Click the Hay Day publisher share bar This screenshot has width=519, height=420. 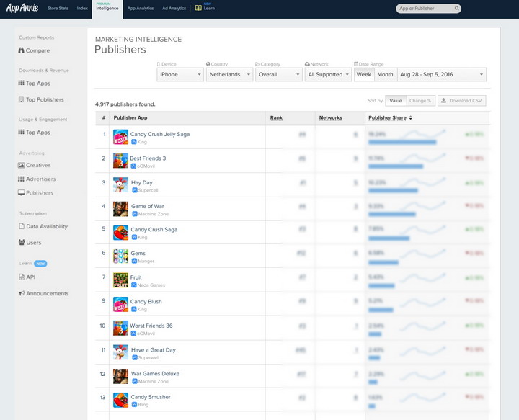pos(393,190)
